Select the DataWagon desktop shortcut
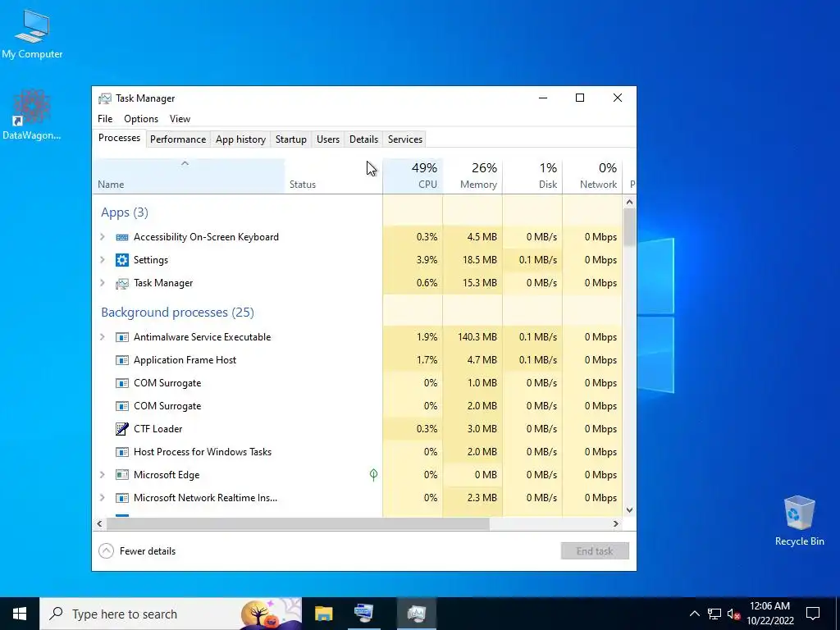Viewport: 840px width, 630px height. click(x=32, y=115)
